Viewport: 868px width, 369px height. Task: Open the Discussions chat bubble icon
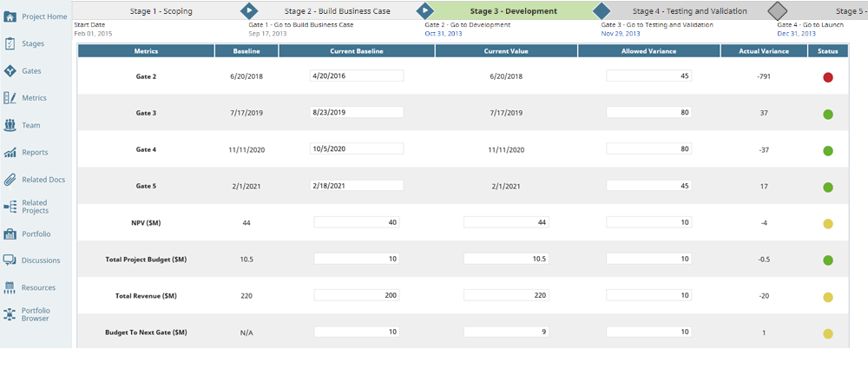10,260
